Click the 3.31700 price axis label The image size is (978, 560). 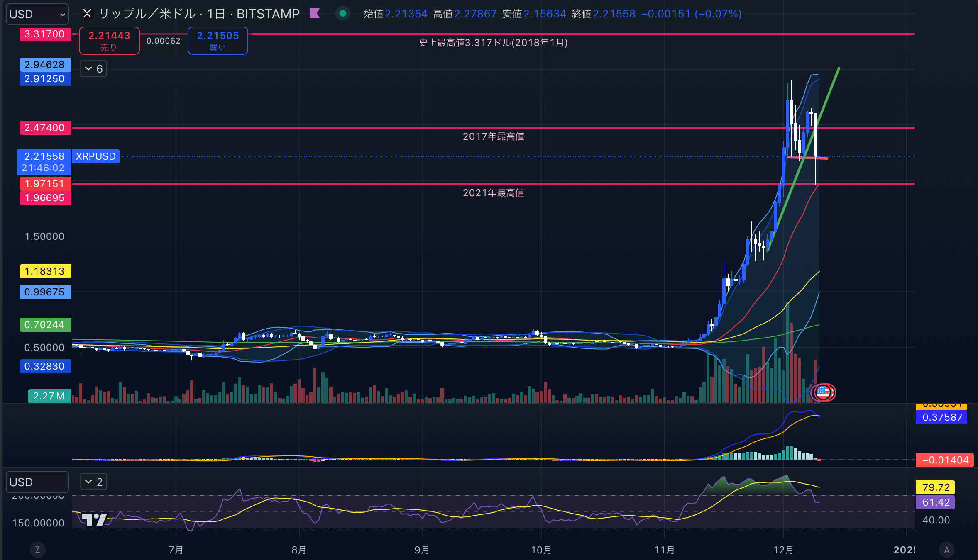click(46, 34)
